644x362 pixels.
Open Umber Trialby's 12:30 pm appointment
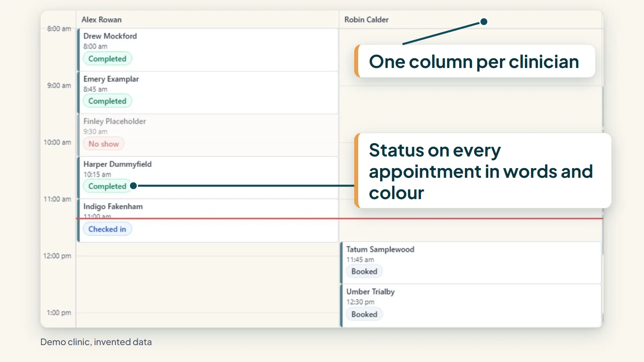pos(471,306)
